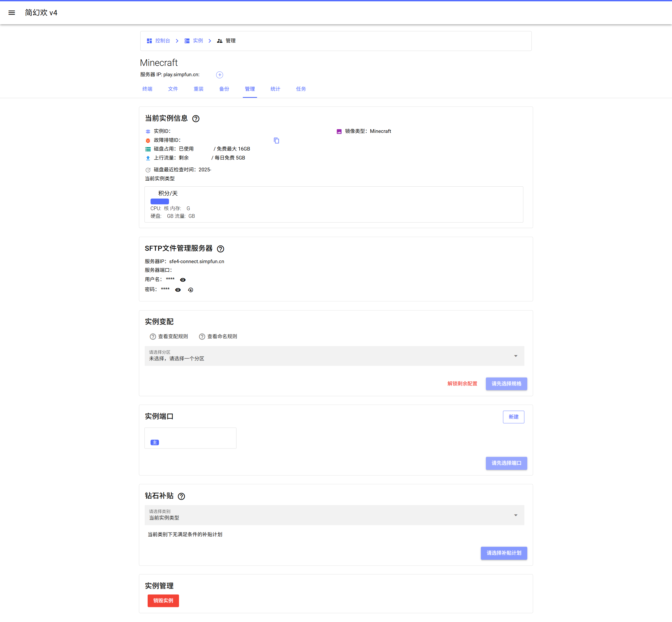Reveal the SFTP username with eye icon

click(183, 280)
